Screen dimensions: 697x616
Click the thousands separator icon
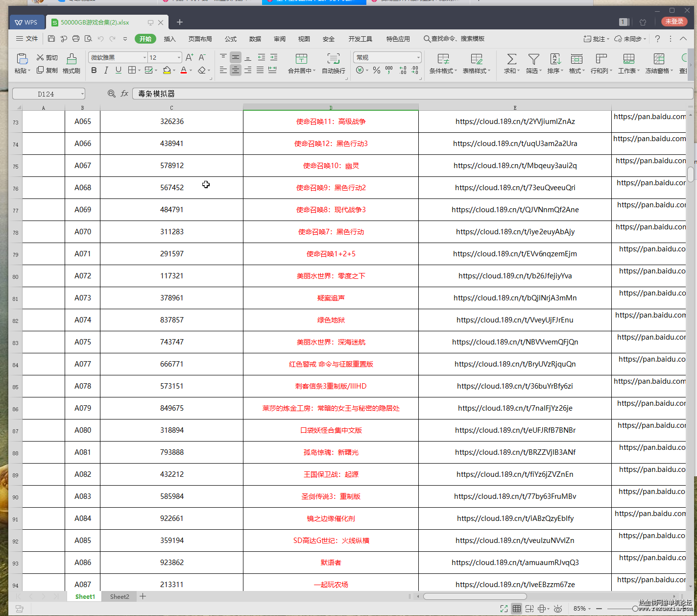coord(389,71)
